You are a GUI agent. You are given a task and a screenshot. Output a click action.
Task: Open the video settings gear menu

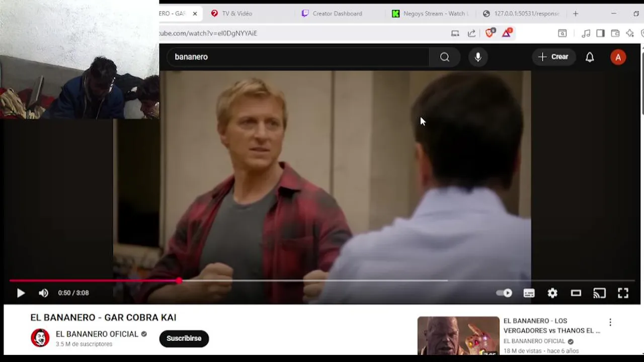[552, 293]
